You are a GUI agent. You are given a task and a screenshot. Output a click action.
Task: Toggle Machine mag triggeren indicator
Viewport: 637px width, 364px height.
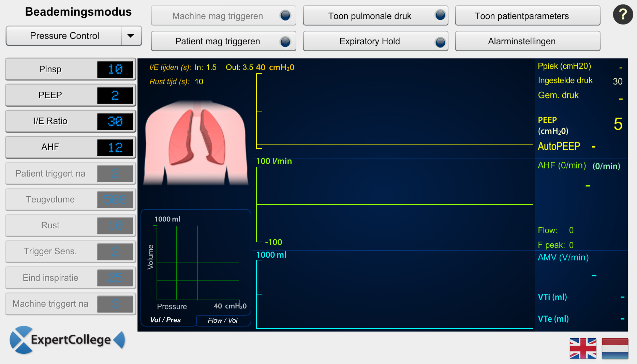click(x=285, y=16)
